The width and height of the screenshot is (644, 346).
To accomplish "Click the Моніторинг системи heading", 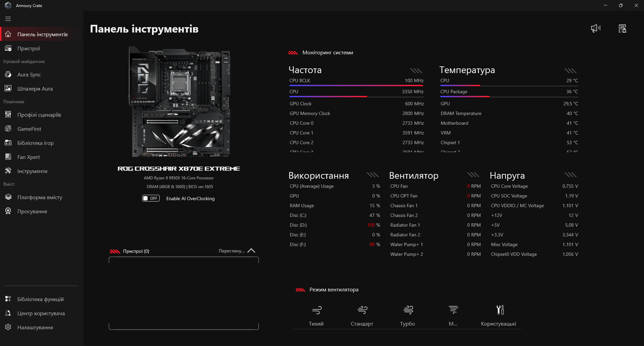I will pyautogui.click(x=328, y=53).
